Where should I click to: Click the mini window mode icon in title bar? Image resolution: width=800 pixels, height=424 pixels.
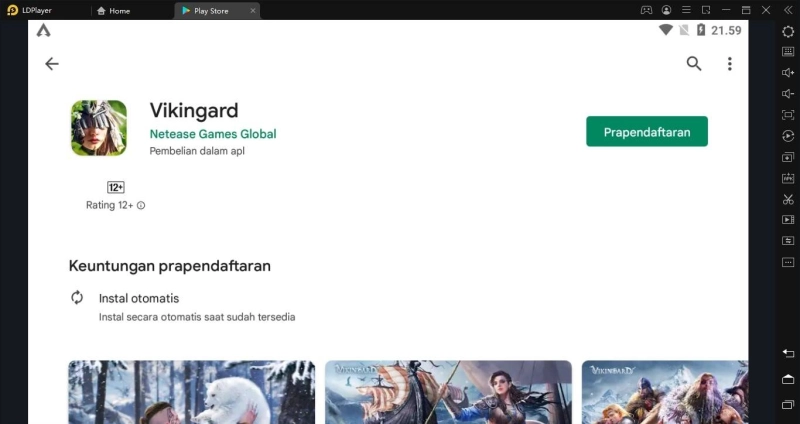pyautogui.click(x=706, y=10)
